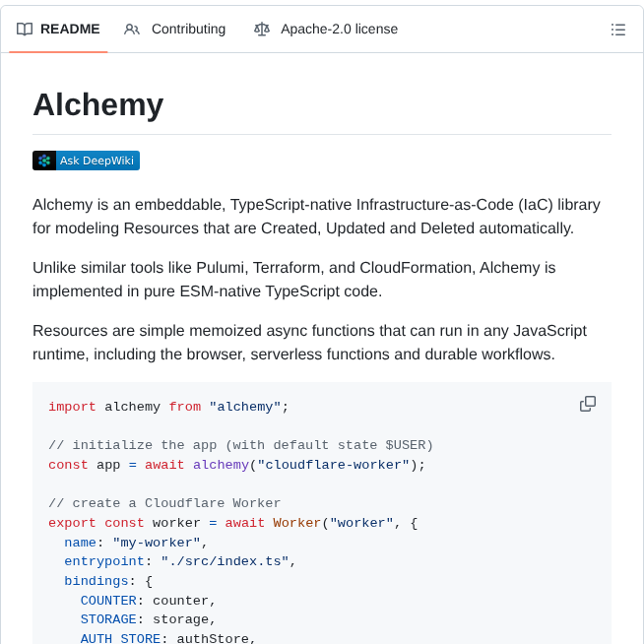
Task: Click the "./src/index.ts" entrypoint string
Action: click(x=225, y=561)
